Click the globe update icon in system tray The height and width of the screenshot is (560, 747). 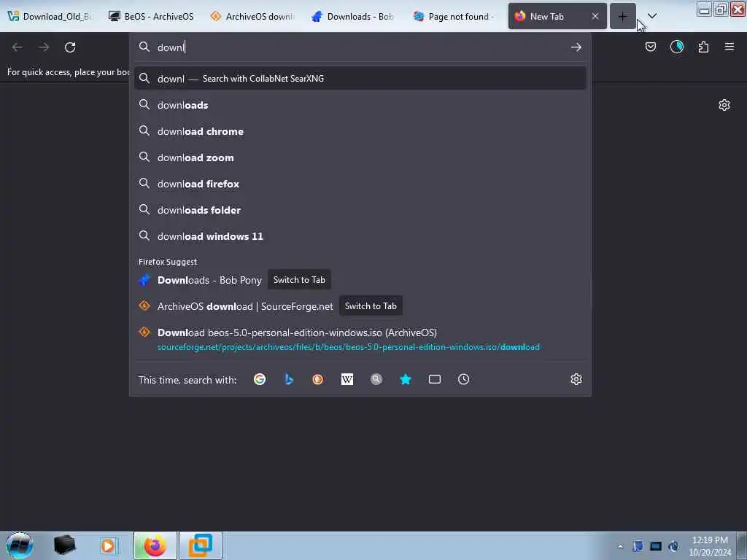tap(673, 546)
